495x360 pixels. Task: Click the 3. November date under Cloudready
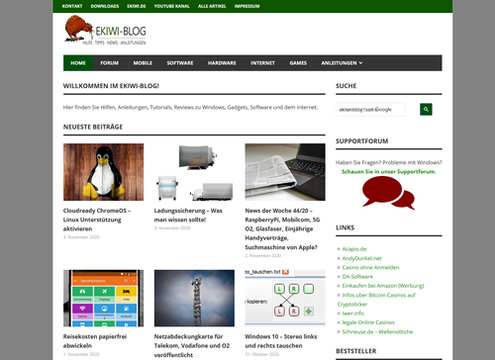click(x=81, y=237)
